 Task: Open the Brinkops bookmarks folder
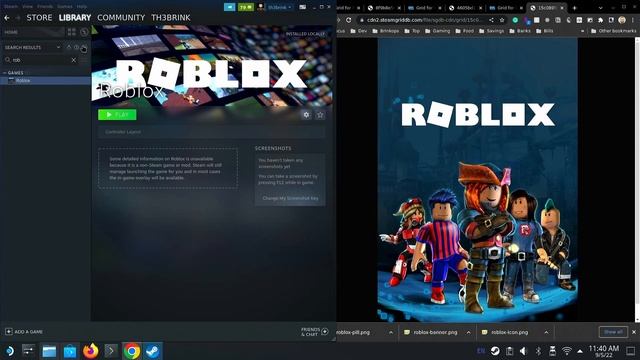coord(385,31)
